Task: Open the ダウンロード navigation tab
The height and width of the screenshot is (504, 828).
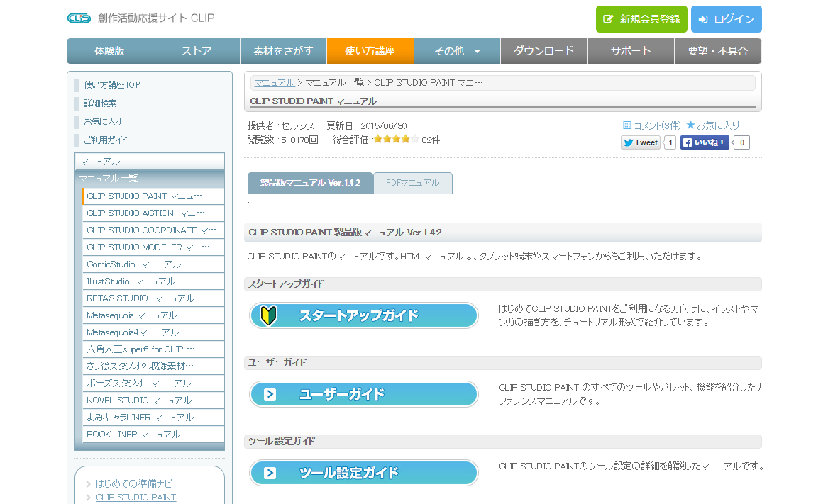Action: click(544, 51)
